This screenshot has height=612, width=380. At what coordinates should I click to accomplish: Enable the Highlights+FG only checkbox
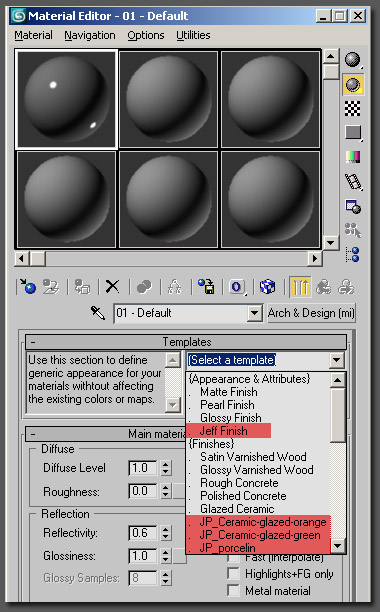tap(233, 573)
